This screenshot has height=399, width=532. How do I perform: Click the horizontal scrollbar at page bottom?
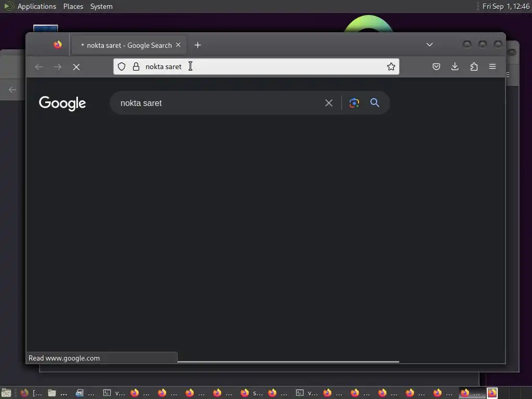click(288, 362)
